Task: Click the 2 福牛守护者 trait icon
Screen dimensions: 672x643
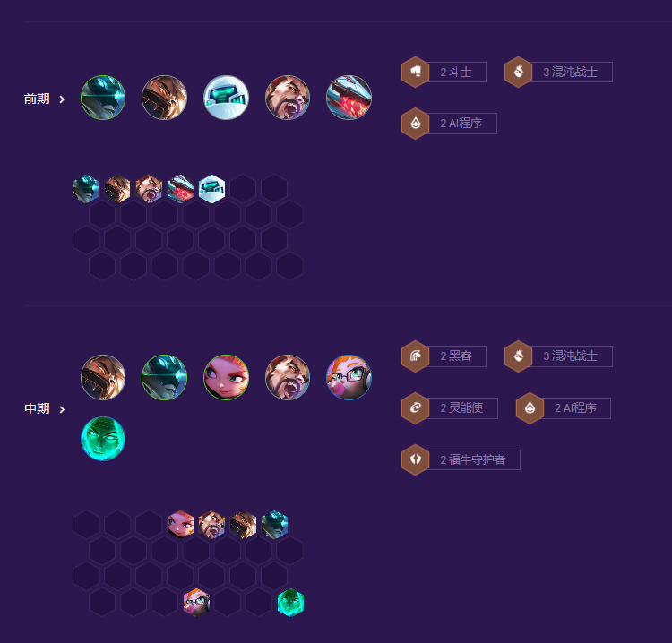Action: point(415,459)
